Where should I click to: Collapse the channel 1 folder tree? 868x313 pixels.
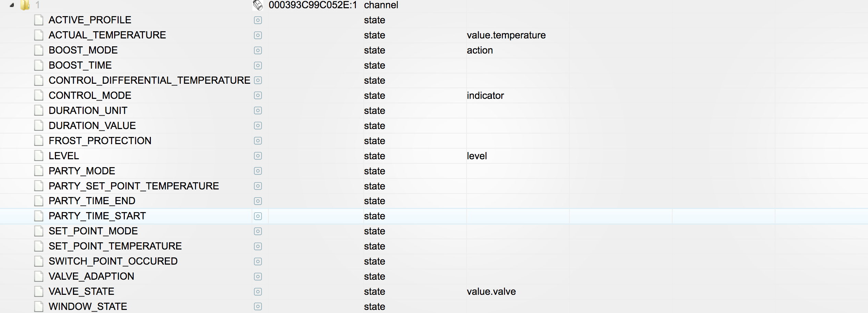click(x=12, y=5)
